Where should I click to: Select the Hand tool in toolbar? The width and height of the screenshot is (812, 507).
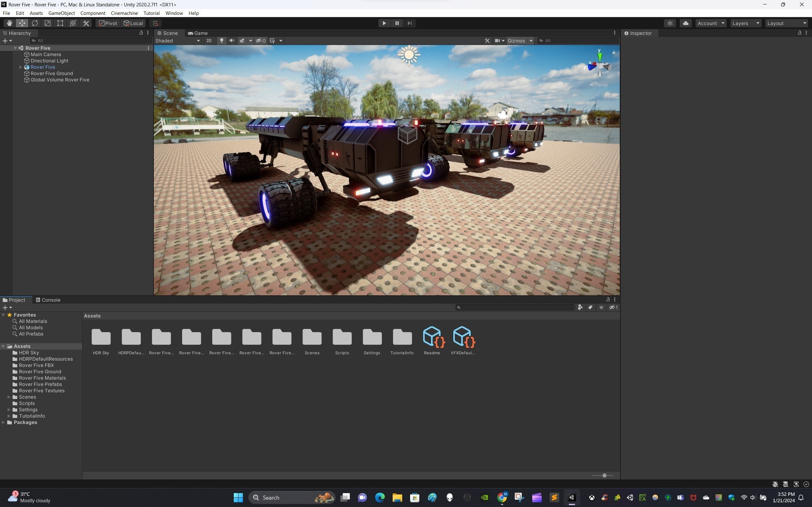tap(9, 23)
